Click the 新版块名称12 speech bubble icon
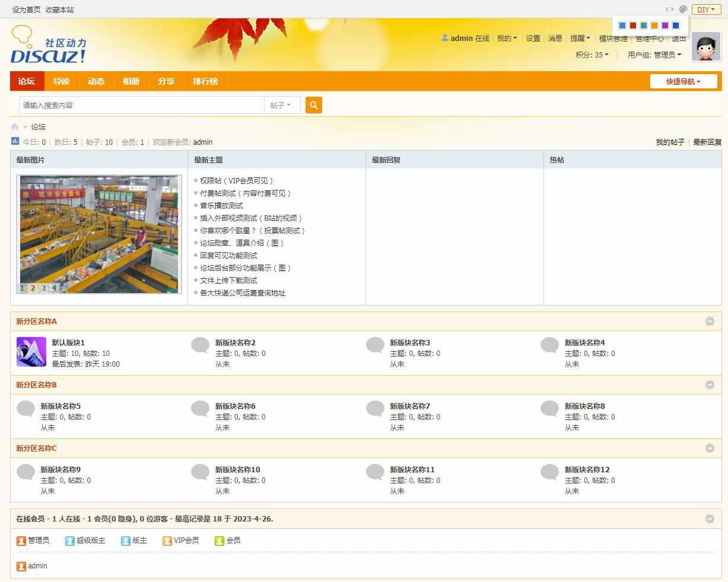 point(550,472)
